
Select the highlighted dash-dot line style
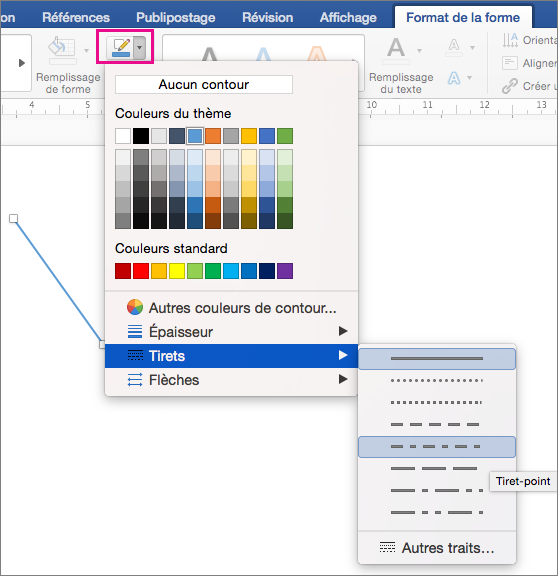pyautogui.click(x=437, y=447)
